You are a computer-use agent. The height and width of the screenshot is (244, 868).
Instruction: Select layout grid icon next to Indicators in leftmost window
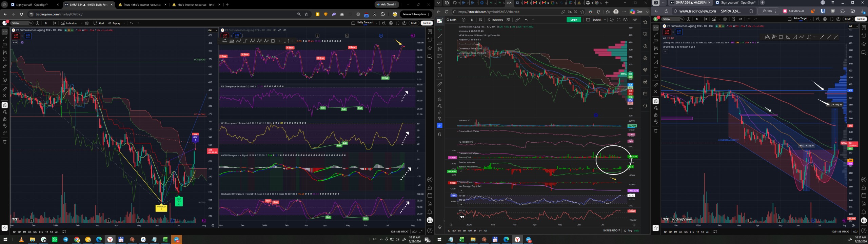(x=87, y=23)
